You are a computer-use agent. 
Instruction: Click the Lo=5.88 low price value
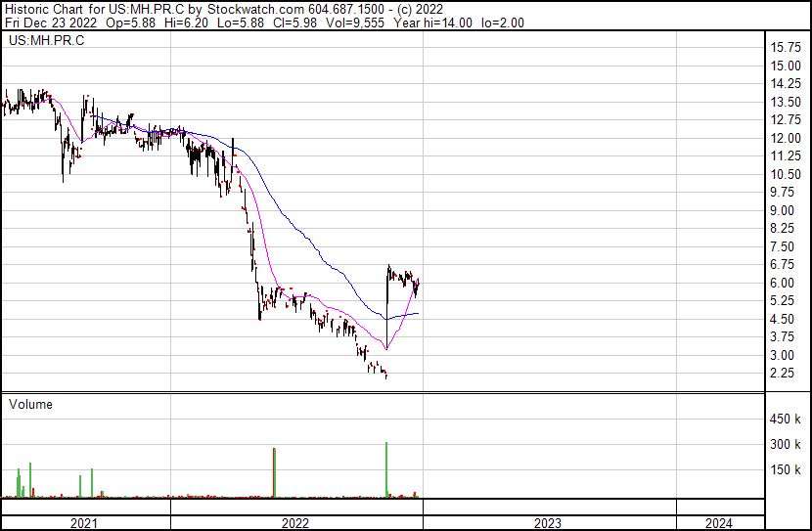tap(240, 23)
